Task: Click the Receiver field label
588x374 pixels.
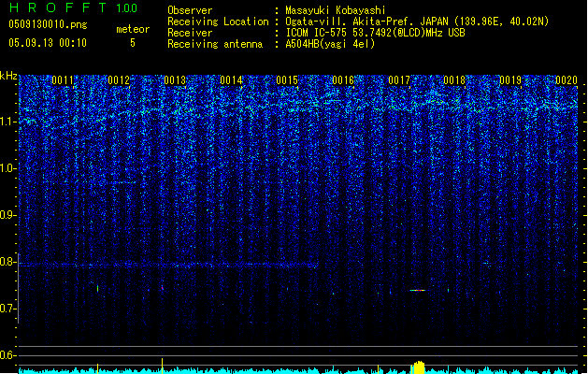Action: point(190,33)
